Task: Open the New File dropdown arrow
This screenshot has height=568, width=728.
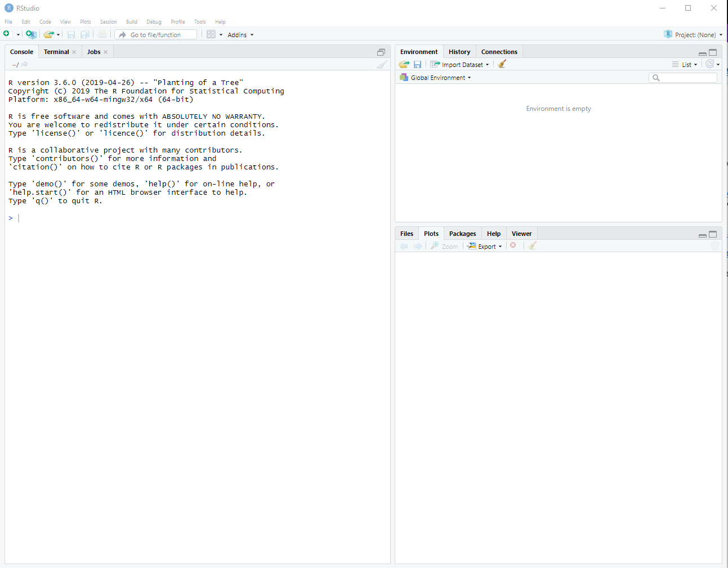Action: click(x=18, y=35)
